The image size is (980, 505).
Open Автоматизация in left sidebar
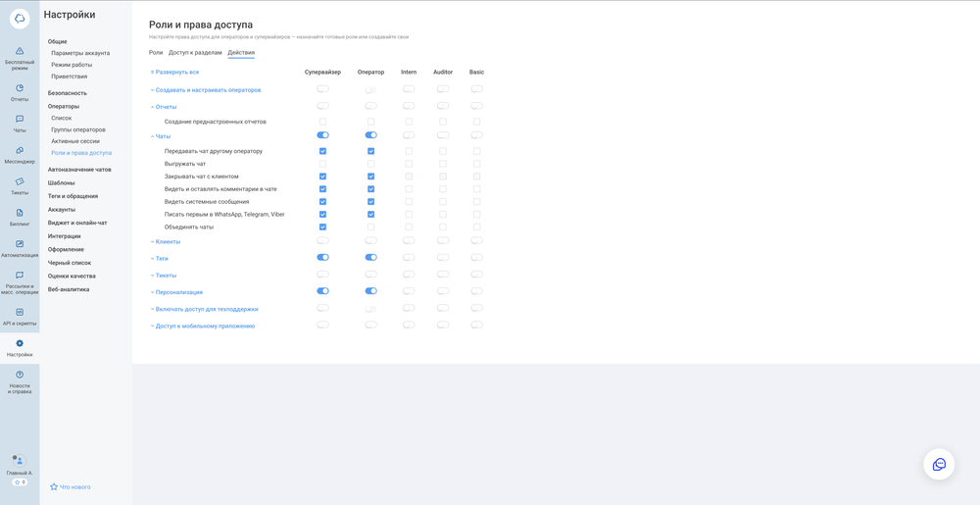[x=20, y=247]
